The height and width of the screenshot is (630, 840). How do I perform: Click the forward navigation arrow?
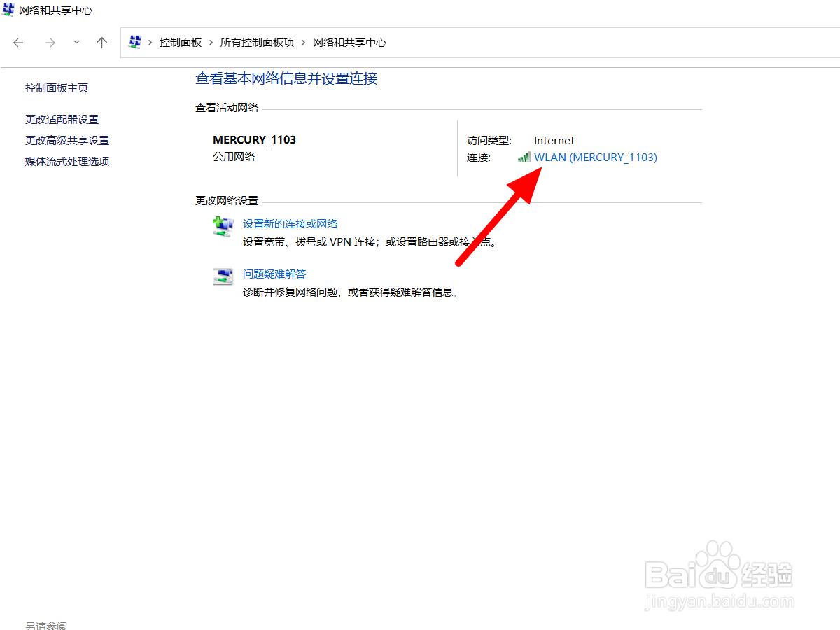(x=50, y=42)
